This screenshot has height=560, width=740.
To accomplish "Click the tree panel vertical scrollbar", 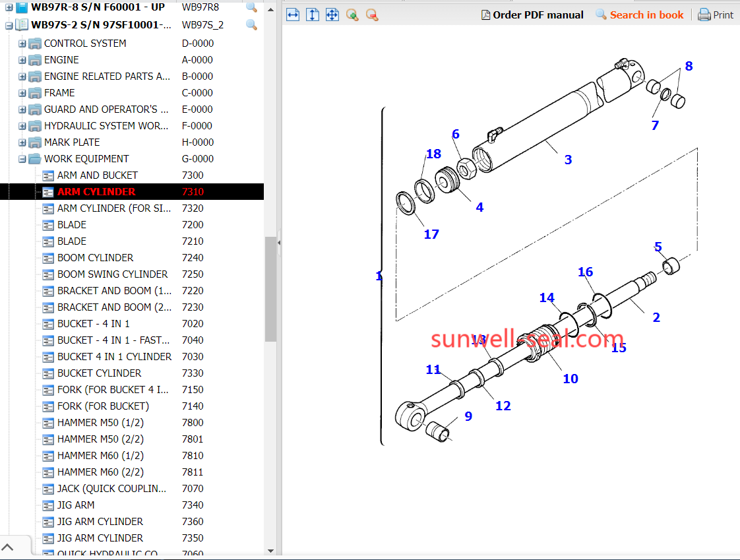I will click(270, 289).
